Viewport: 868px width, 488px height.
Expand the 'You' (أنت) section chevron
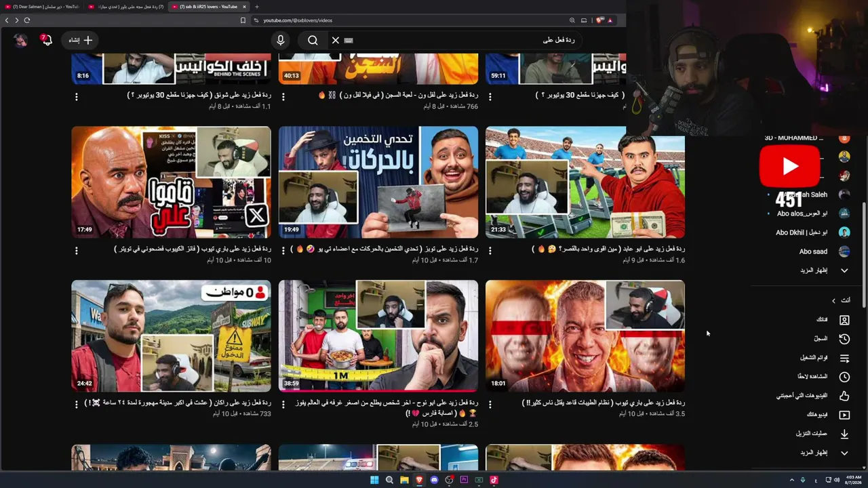[x=833, y=300]
